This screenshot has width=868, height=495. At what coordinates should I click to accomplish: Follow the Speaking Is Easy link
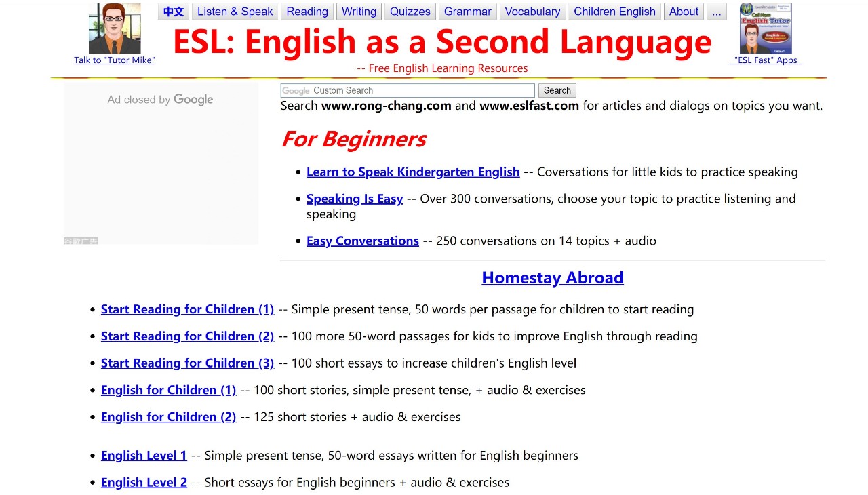[x=355, y=199]
